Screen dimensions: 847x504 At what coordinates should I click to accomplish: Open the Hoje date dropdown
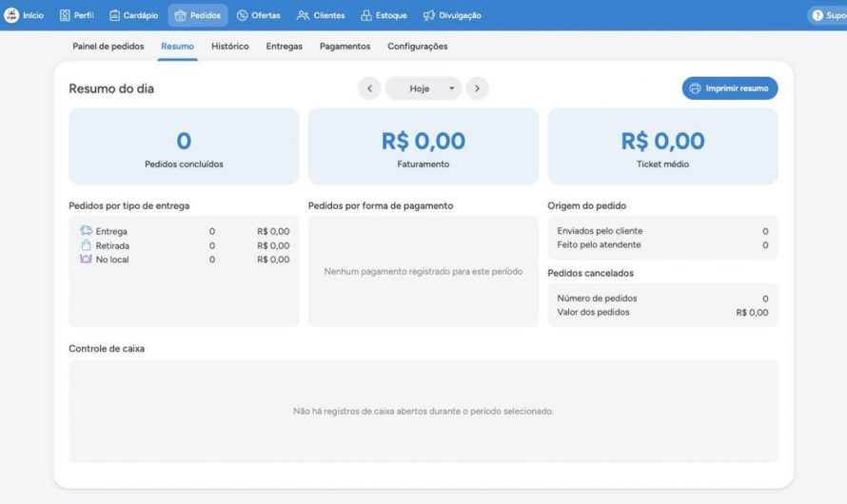[x=423, y=88]
